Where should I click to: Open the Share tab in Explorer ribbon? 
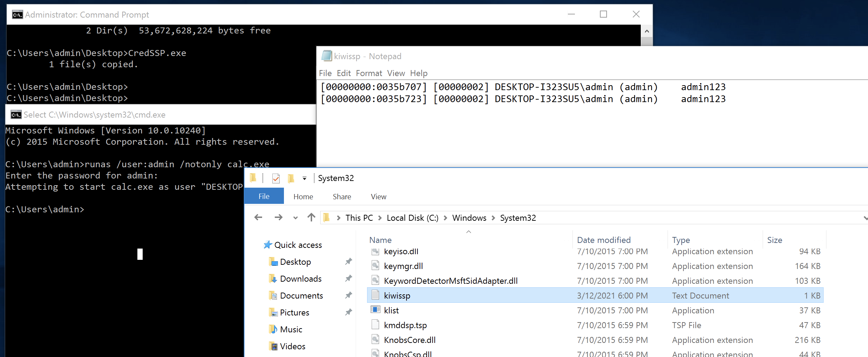(x=342, y=196)
